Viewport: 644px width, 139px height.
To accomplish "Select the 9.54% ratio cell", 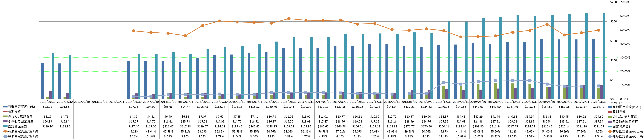I will coord(599,137).
